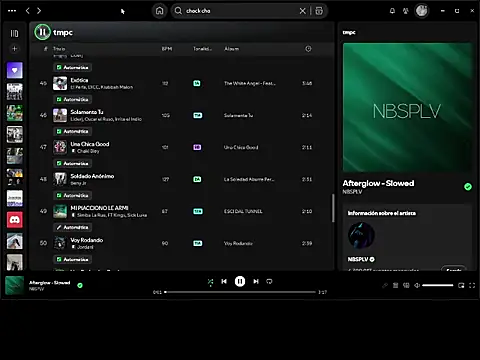Select the track "Una Chica Good"
The width and height of the screenshot is (480, 360).
(x=90, y=144)
